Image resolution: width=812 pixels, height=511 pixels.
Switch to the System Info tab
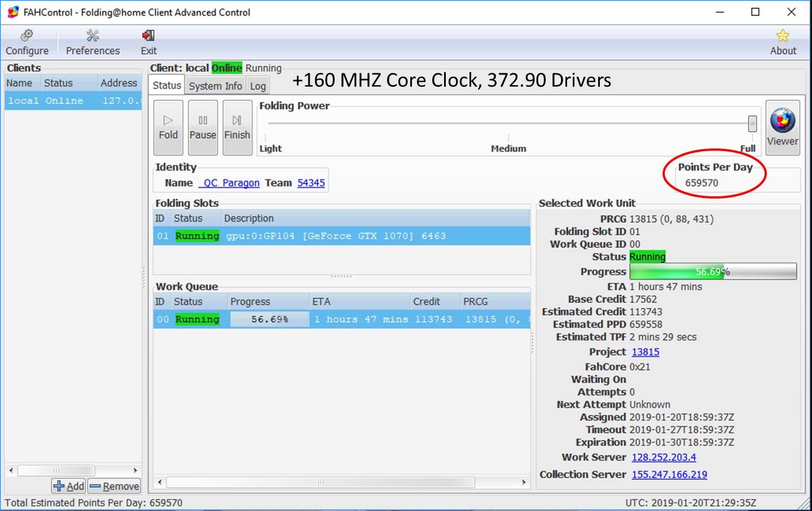pos(215,86)
